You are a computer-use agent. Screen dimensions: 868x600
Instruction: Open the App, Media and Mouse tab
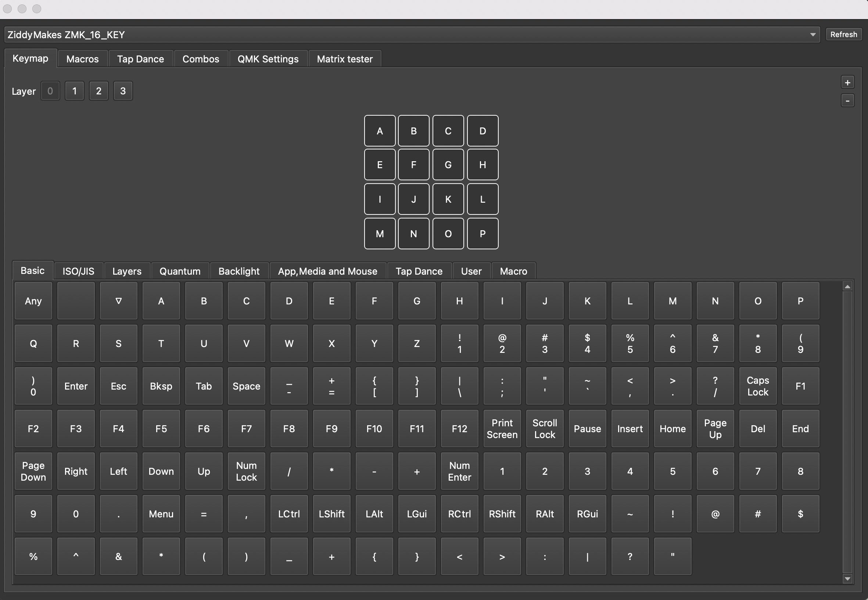(327, 271)
